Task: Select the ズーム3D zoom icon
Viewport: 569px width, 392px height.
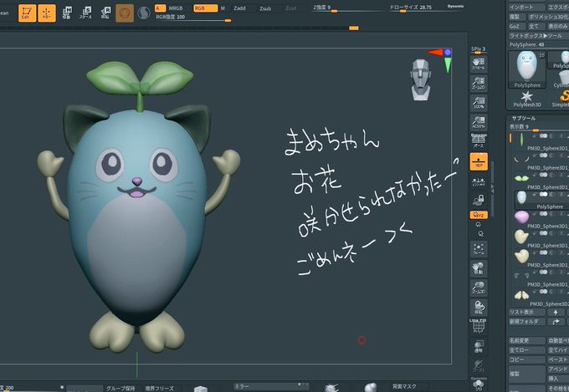Action: tap(479, 288)
